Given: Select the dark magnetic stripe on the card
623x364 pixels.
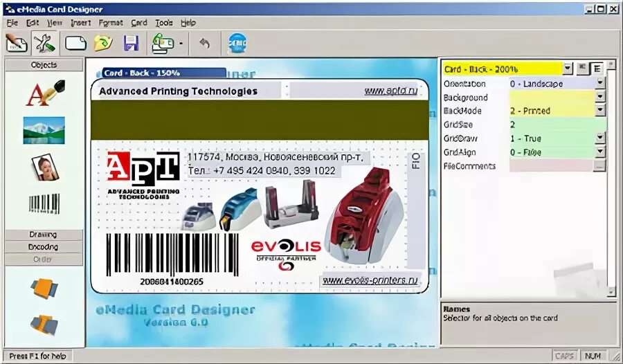Looking at the screenshot, I should coord(260,120).
